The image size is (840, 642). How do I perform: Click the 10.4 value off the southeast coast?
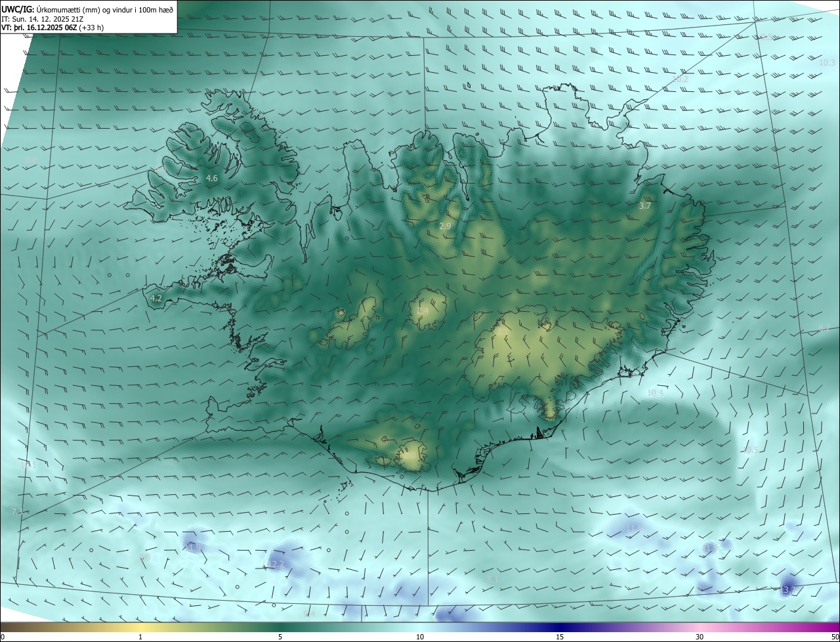tap(655, 393)
